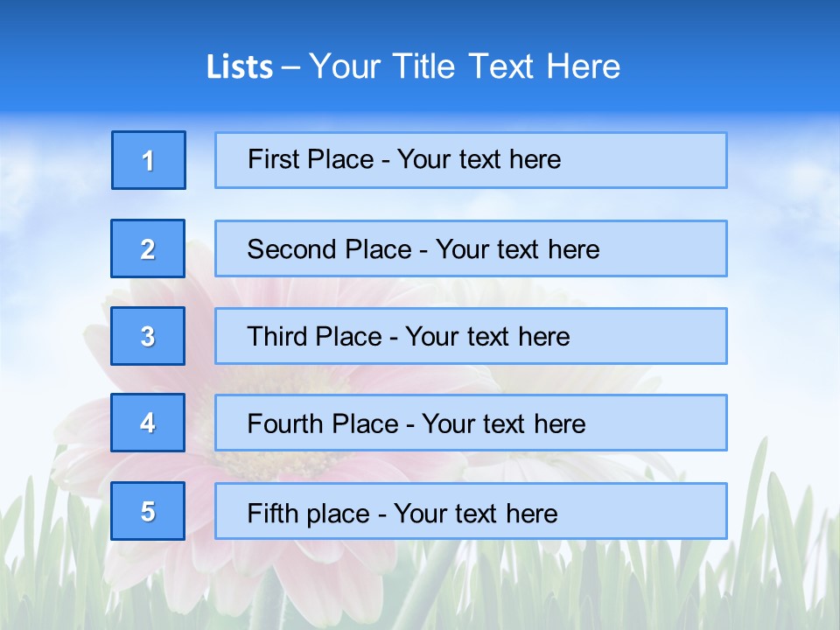Select the number 2 square
This screenshot has width=840, height=630.
coord(148,248)
